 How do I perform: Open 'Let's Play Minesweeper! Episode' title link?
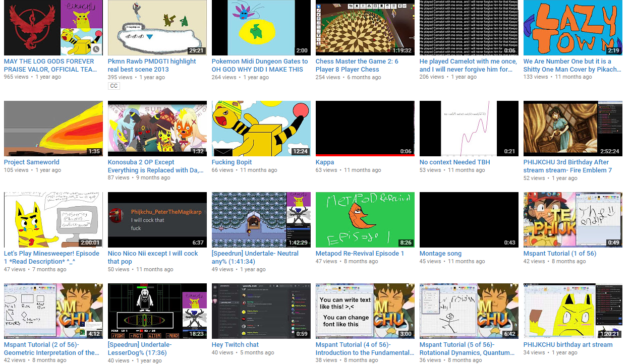(x=51, y=257)
